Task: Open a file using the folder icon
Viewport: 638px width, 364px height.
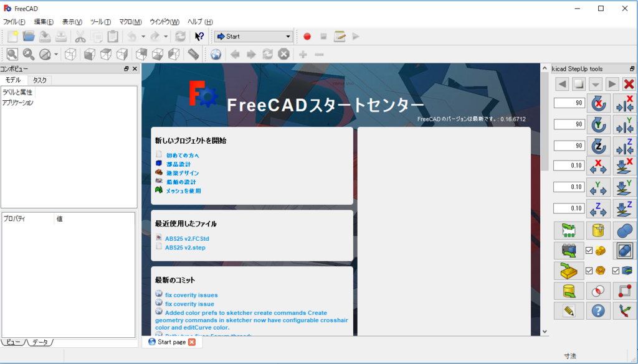Action: [x=29, y=37]
